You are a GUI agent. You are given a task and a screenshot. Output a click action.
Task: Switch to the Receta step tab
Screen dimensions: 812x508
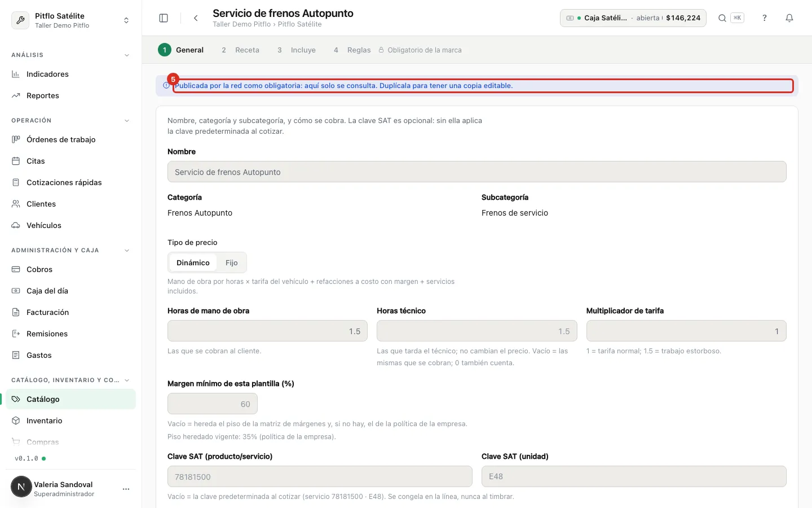pos(240,50)
